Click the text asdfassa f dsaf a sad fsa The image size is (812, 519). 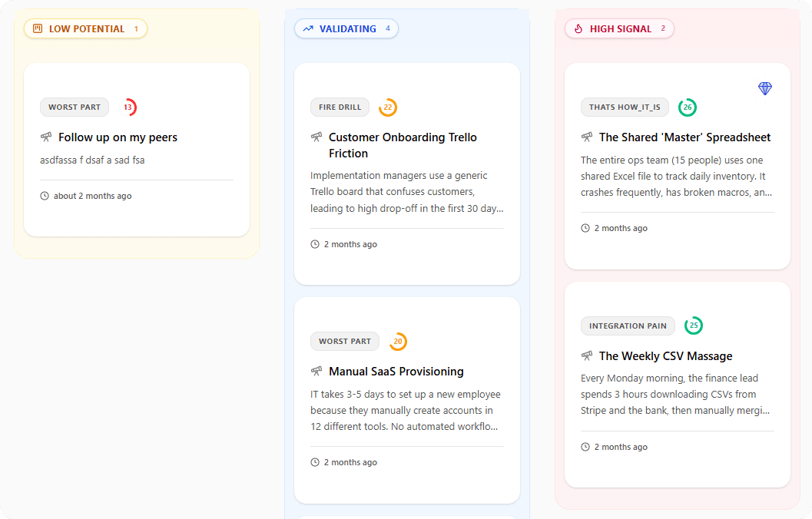pos(92,160)
